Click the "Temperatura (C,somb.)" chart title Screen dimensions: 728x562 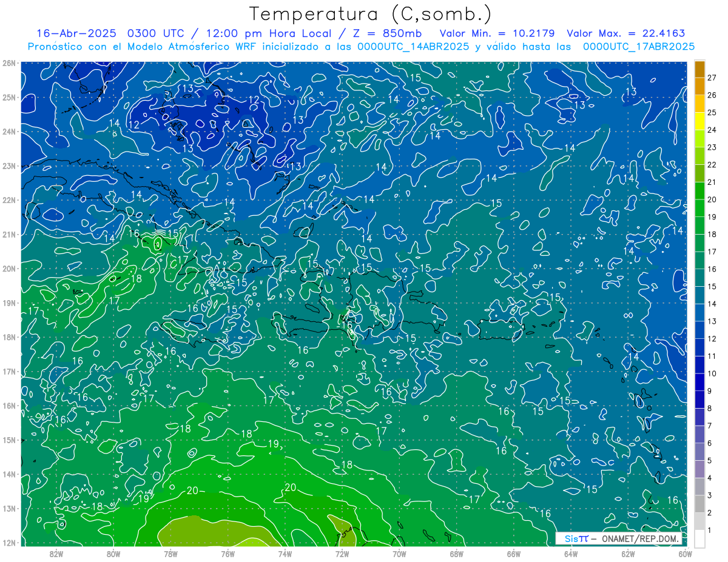(x=371, y=14)
